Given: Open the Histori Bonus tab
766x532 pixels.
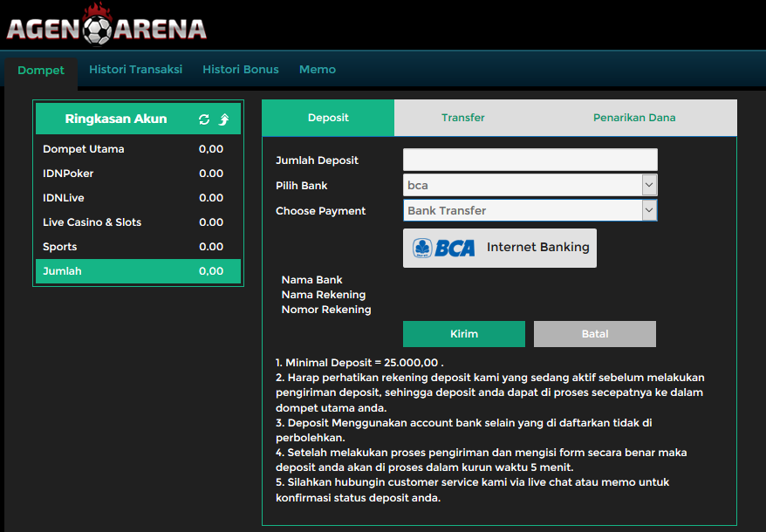Looking at the screenshot, I should tap(240, 70).
